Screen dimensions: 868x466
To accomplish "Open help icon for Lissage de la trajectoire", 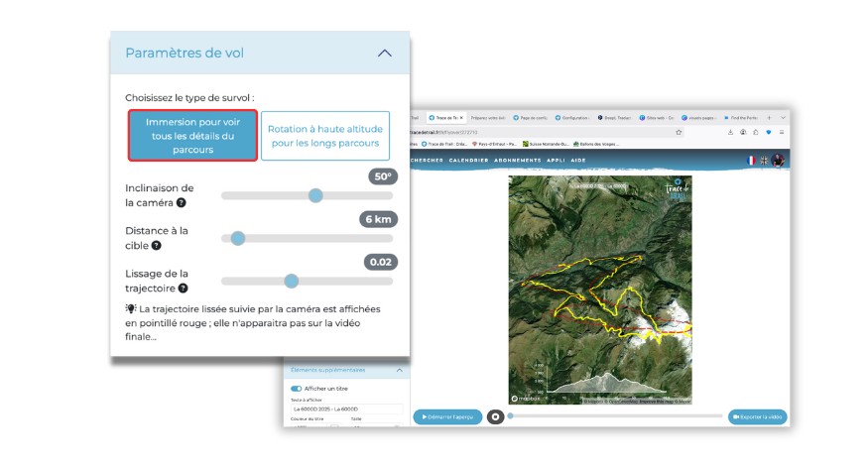I will (184, 289).
